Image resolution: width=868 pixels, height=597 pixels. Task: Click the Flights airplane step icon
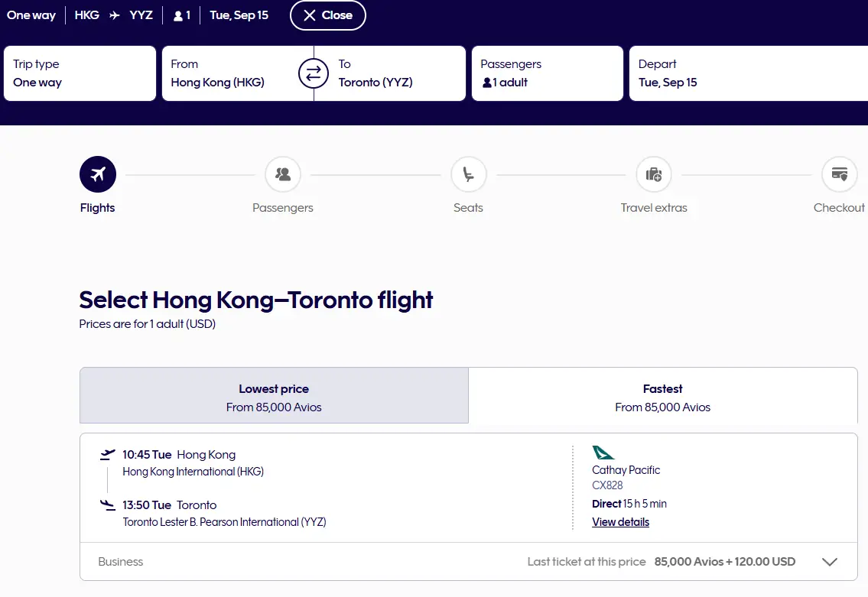98,174
